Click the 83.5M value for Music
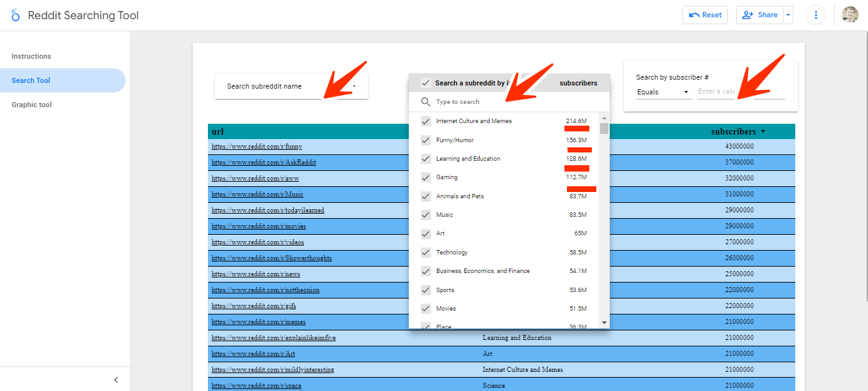The image size is (868, 391). pos(578,215)
